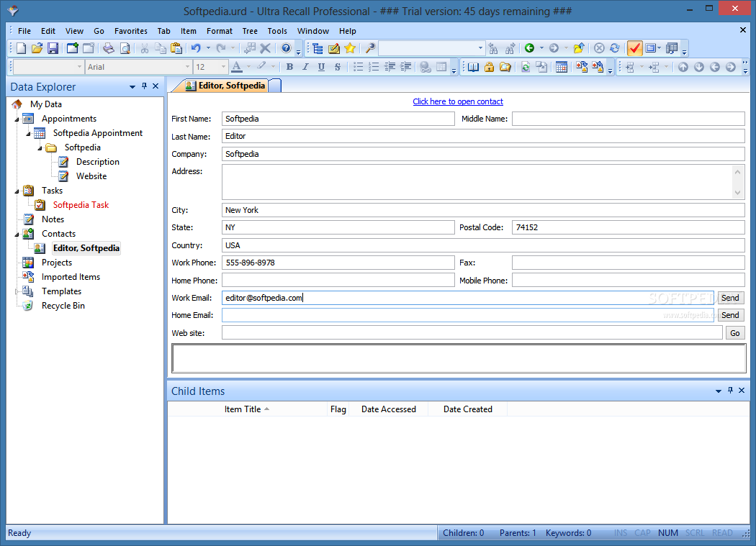Click the blue Help question mark icon
This screenshot has height=546, width=756.
pyautogui.click(x=286, y=48)
